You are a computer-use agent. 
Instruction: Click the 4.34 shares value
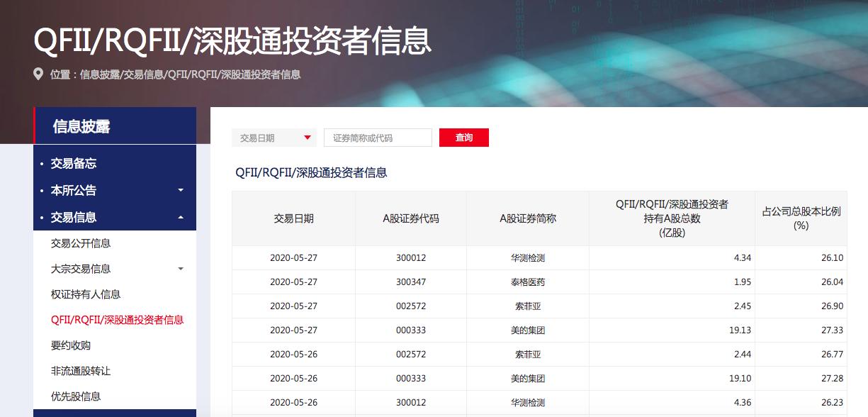click(742, 258)
